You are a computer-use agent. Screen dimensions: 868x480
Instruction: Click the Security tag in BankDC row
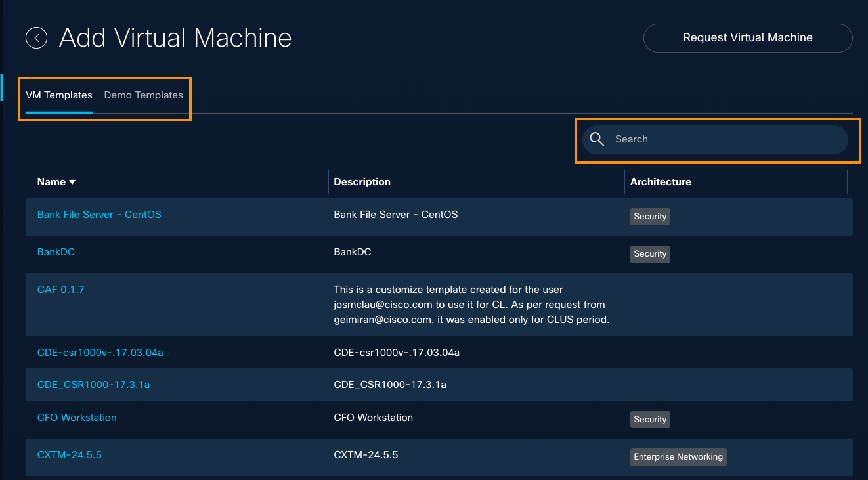[x=650, y=254]
